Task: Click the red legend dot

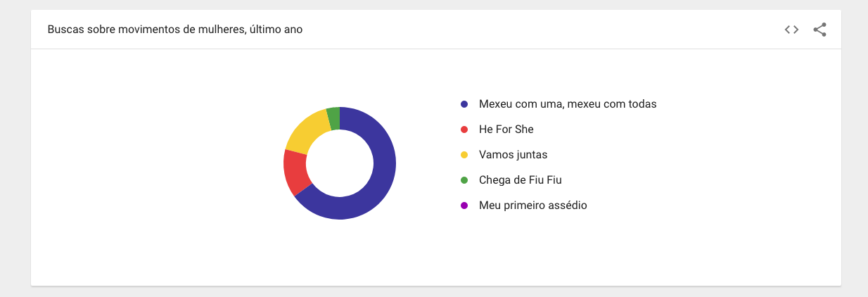Action: click(x=464, y=129)
